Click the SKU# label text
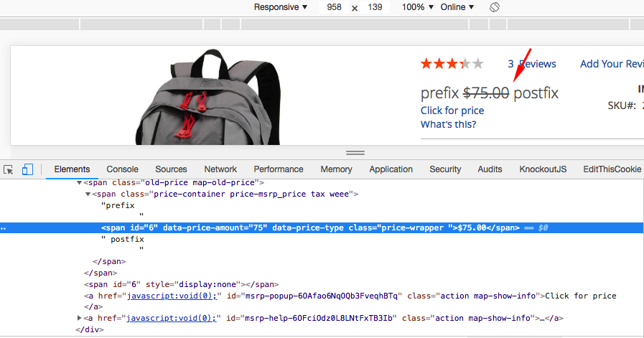644x338 pixels. click(x=622, y=105)
